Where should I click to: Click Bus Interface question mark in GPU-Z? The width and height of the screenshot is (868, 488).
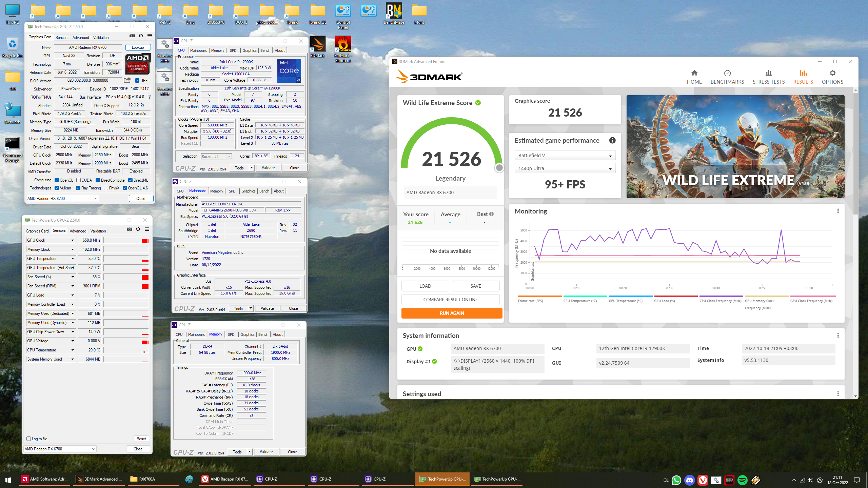(150, 97)
